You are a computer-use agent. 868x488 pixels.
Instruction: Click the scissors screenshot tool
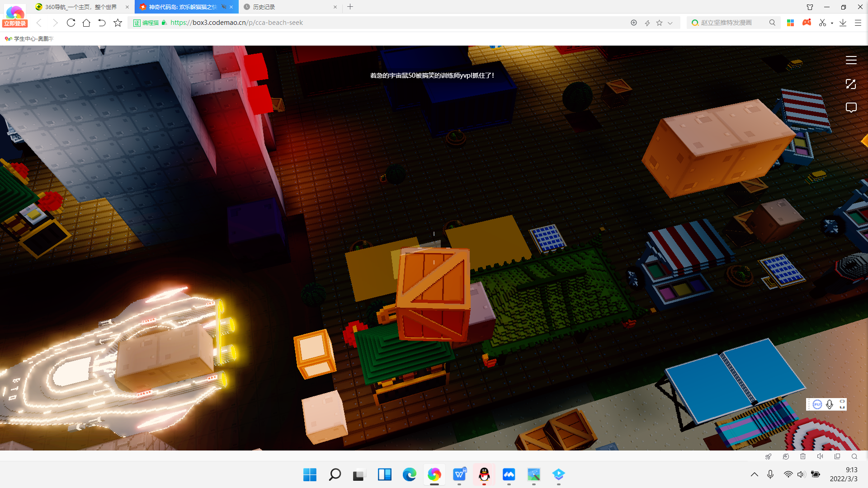[822, 23]
